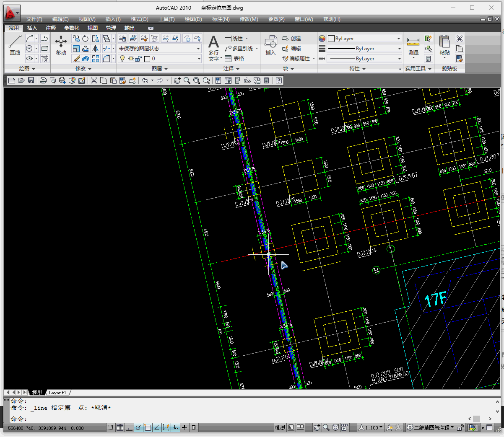This screenshot has height=437, width=504.
Task: Open the current layer dropdown showing 0
Action: click(x=160, y=59)
